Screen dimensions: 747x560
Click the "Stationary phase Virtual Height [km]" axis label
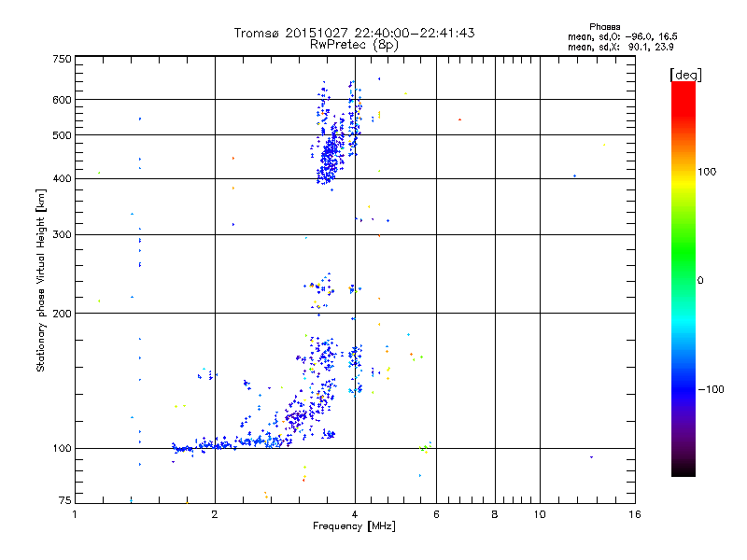coord(40,280)
